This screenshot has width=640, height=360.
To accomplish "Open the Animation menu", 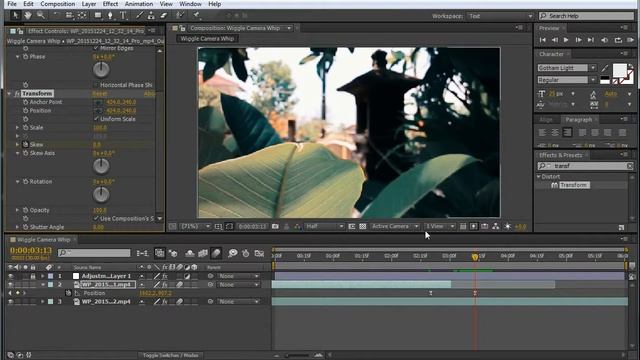I will 139,4.
